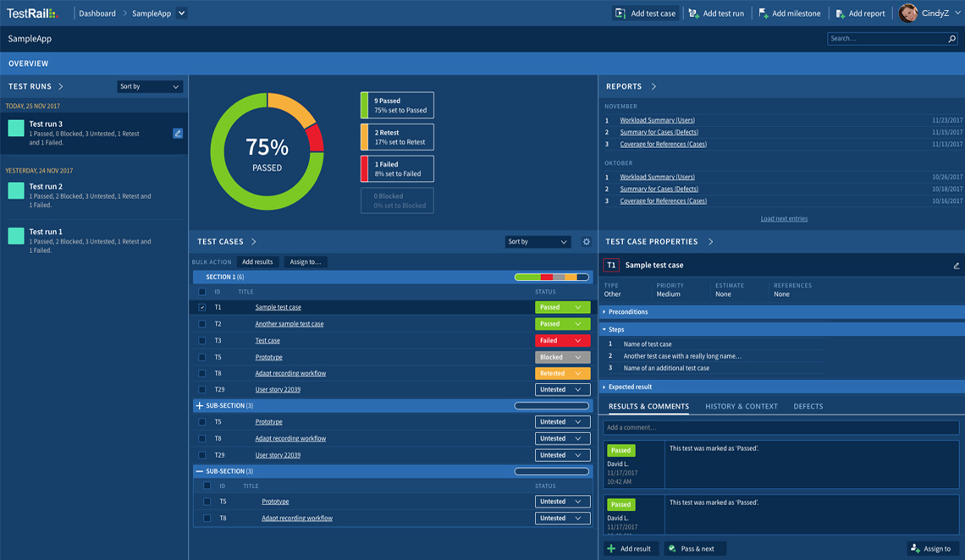The image size is (965, 560).
Task: Open test cases settings gear
Action: click(586, 242)
